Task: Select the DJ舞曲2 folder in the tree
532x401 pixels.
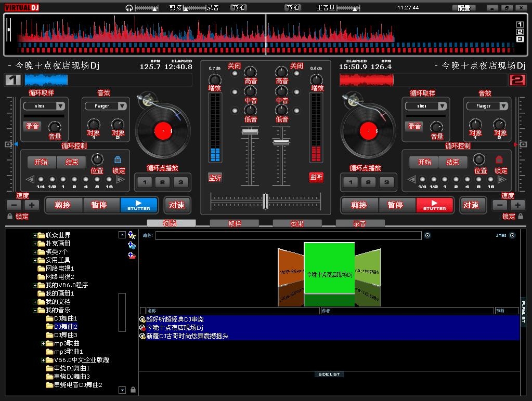Action: [x=66, y=327]
